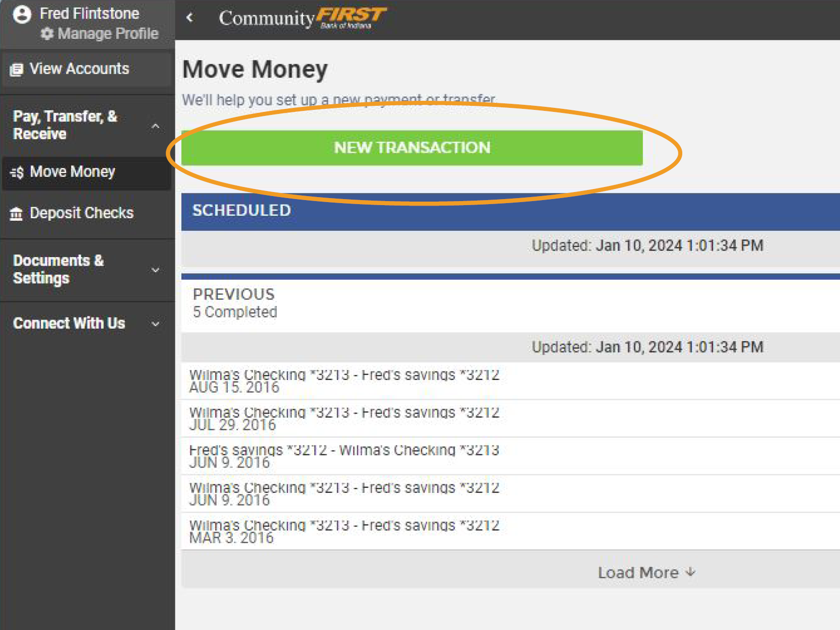Click the back arrow in the header
Viewport: 840px width, 630px height.
[x=190, y=17]
